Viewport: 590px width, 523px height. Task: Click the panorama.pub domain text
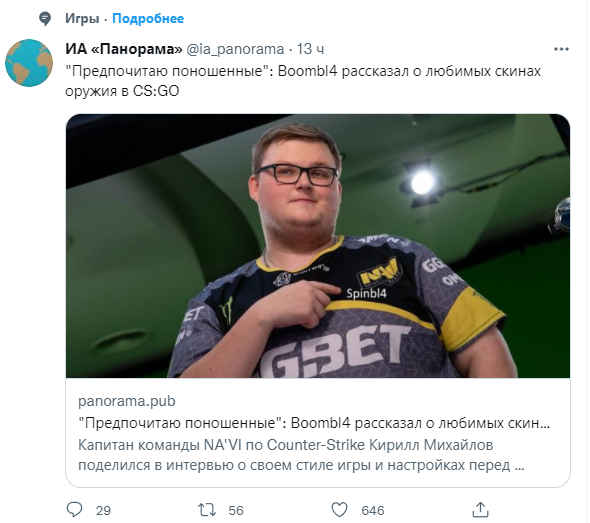click(127, 401)
